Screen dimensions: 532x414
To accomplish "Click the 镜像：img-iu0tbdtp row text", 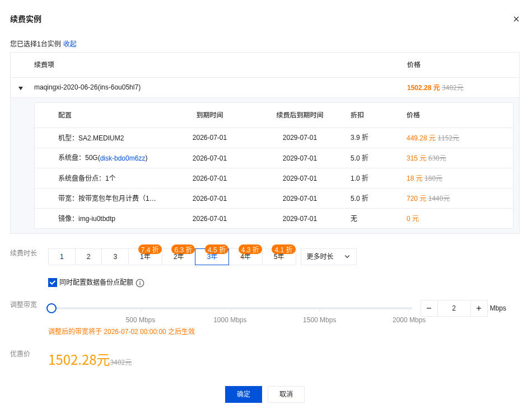I will 86,219.
